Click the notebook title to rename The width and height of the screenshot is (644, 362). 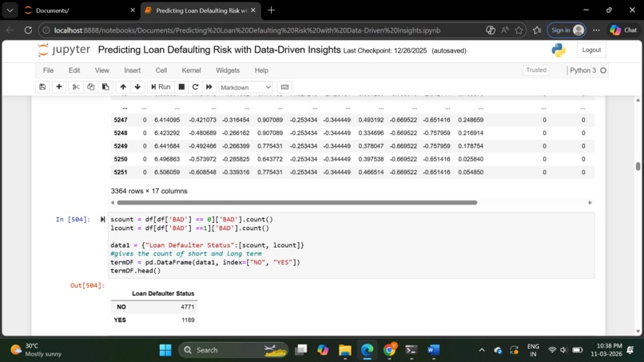219,50
